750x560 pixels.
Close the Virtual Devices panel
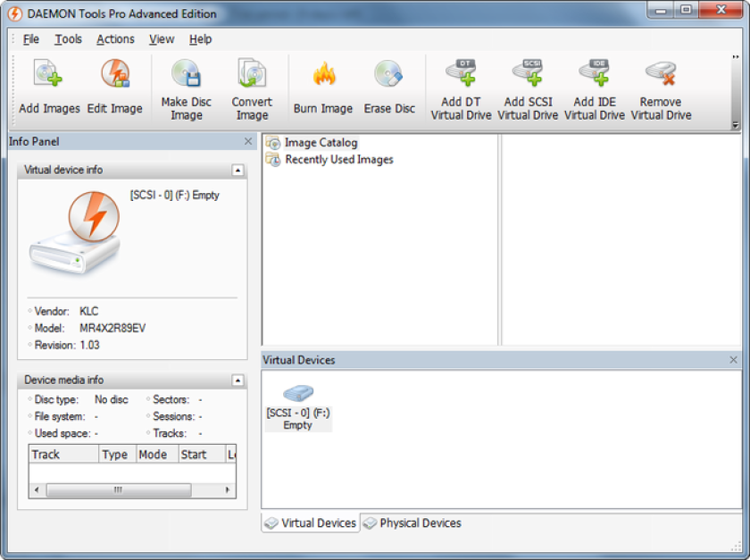(733, 359)
